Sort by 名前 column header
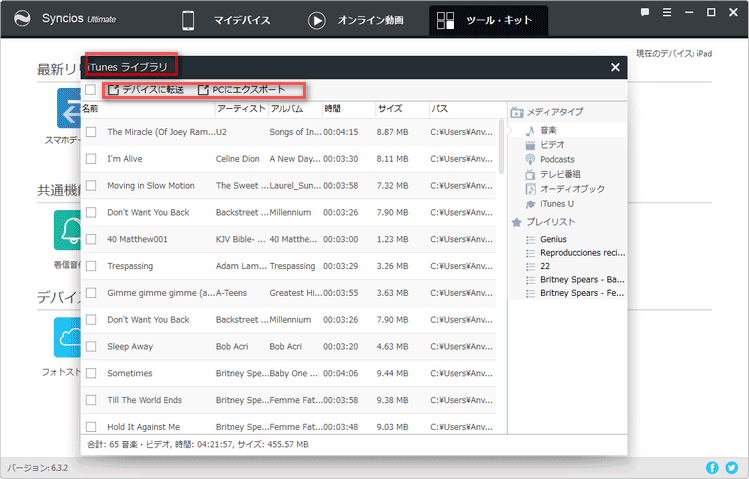The height and width of the screenshot is (479, 749). tap(148, 109)
